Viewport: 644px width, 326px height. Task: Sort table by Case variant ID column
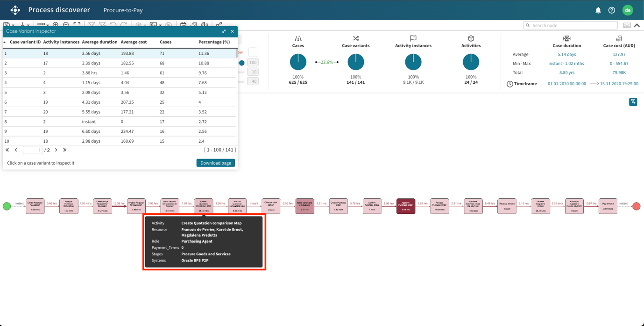[x=25, y=42]
